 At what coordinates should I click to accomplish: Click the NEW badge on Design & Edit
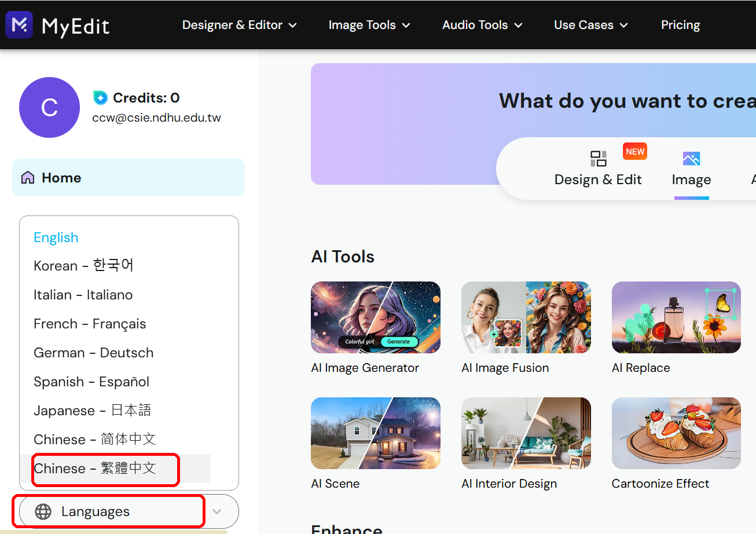click(x=635, y=152)
